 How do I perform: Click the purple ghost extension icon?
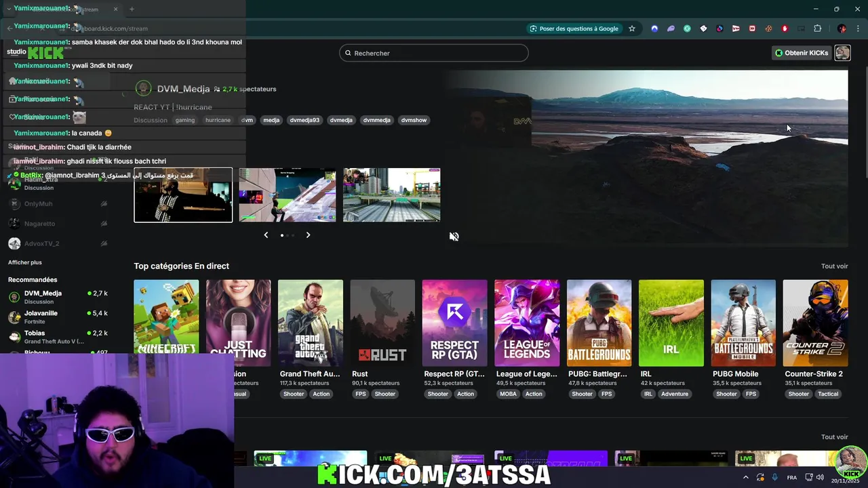coord(671,28)
